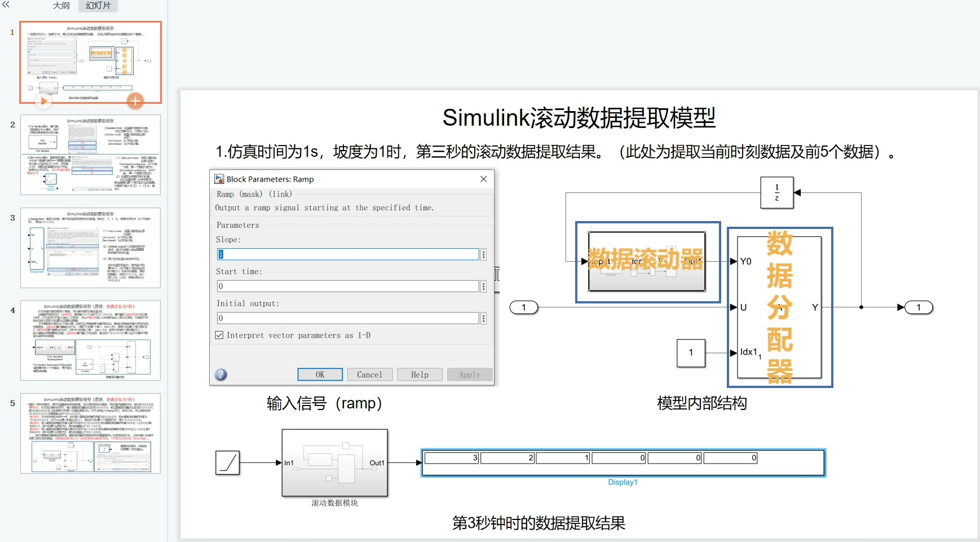The width and height of the screenshot is (980, 542).
Task: Select the Ramp source block icon
Action: (228, 462)
